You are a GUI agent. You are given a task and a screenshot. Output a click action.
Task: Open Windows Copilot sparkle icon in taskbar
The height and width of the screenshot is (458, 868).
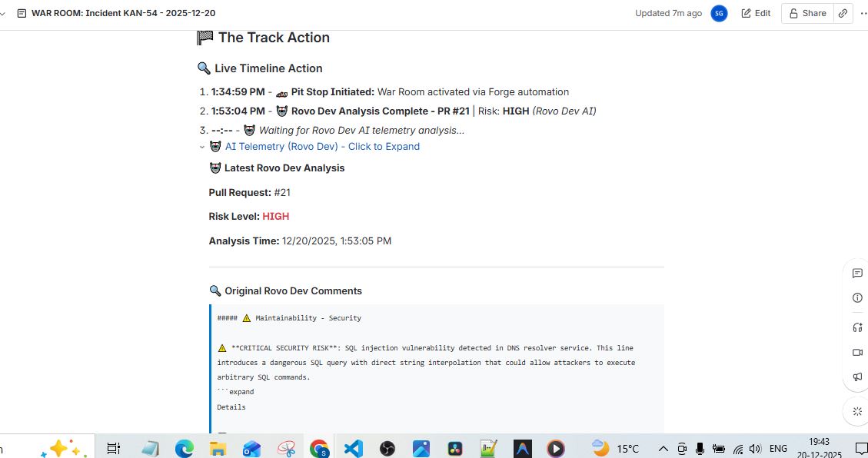(x=64, y=448)
